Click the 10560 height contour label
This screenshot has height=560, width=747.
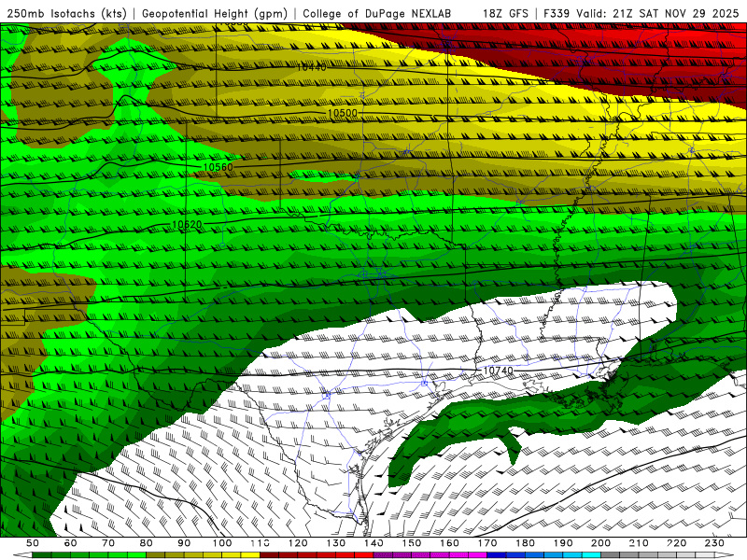(218, 168)
